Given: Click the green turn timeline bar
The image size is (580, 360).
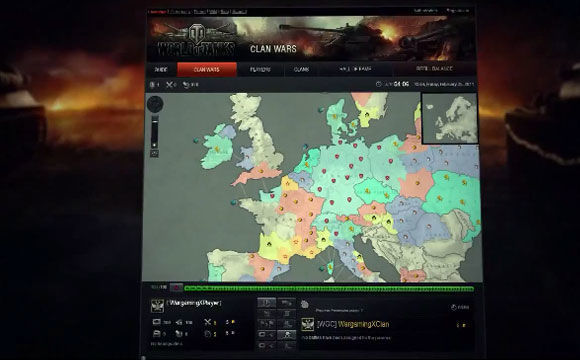Looking at the screenshot, I should pos(329,289).
